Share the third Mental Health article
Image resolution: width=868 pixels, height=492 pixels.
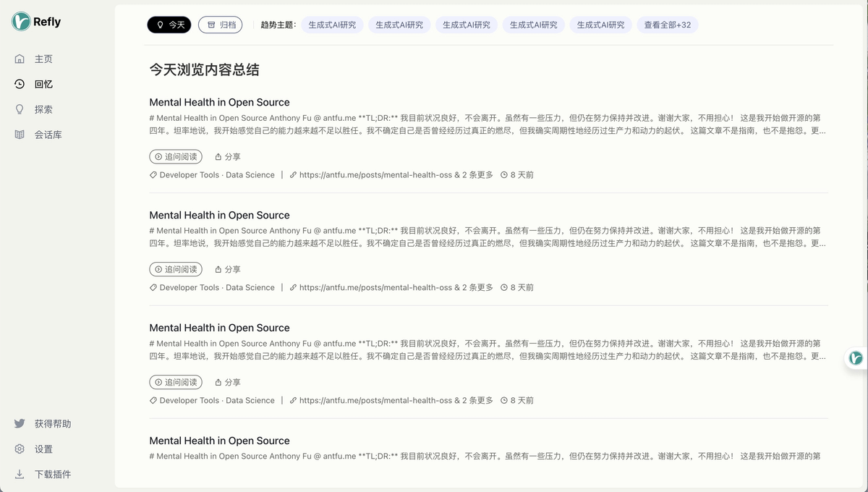click(228, 382)
